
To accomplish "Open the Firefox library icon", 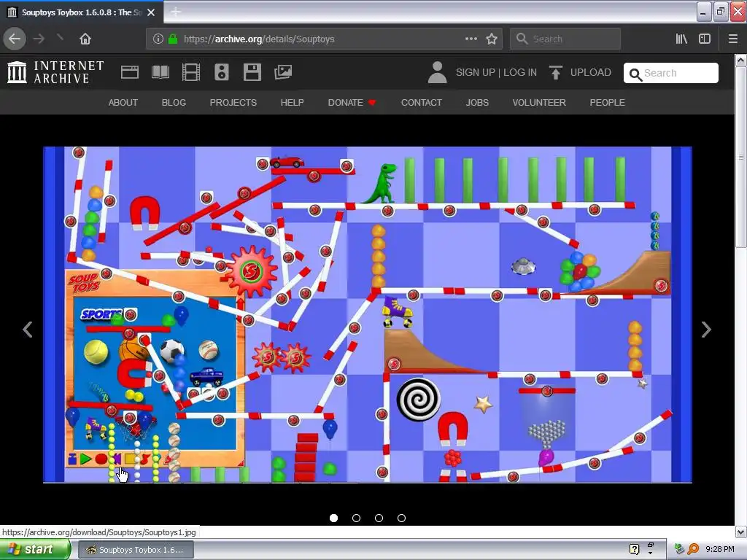I will click(681, 39).
